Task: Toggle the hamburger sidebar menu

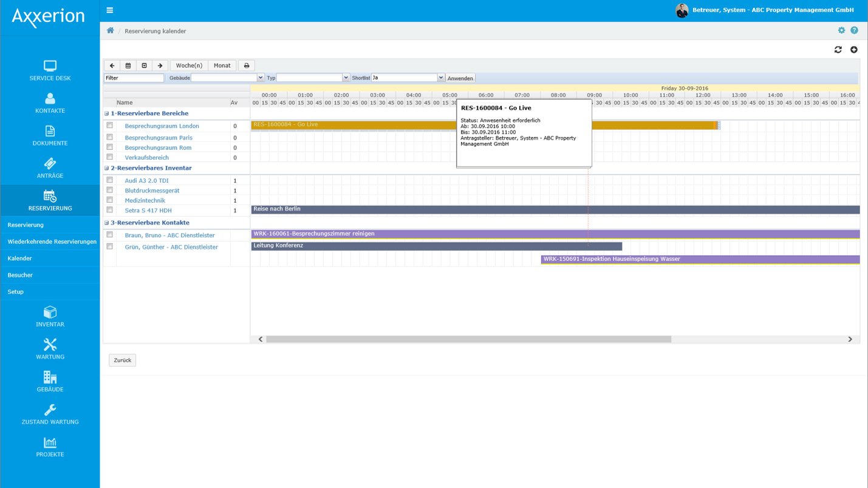Action: point(109,10)
